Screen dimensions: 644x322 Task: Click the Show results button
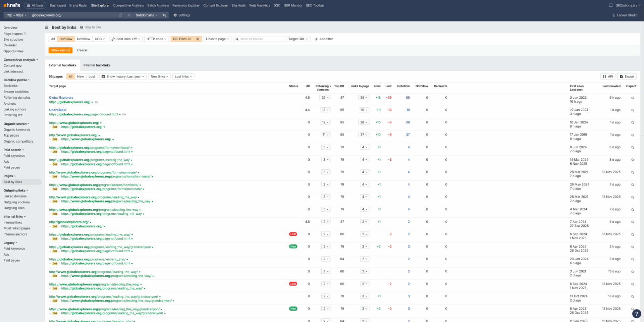(x=60, y=50)
